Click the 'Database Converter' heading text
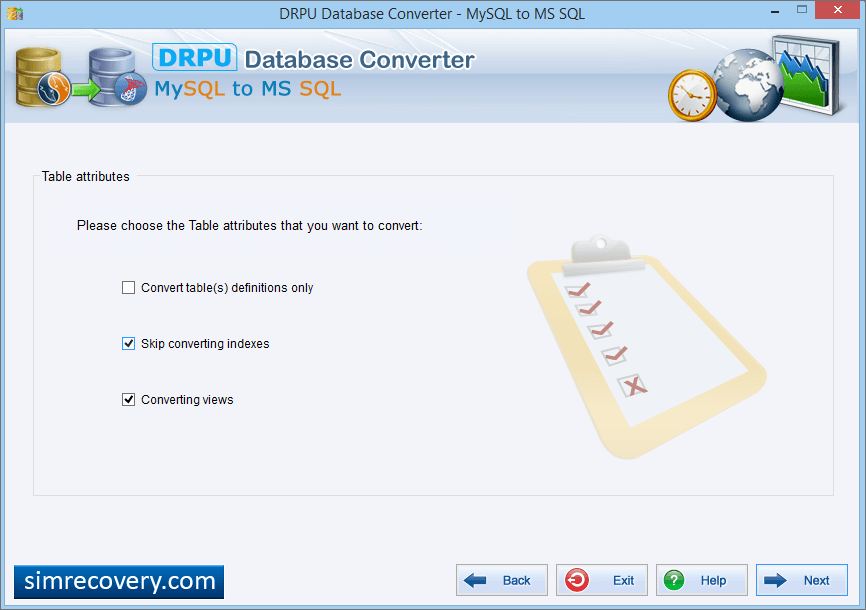This screenshot has height=610, width=866. click(x=360, y=60)
